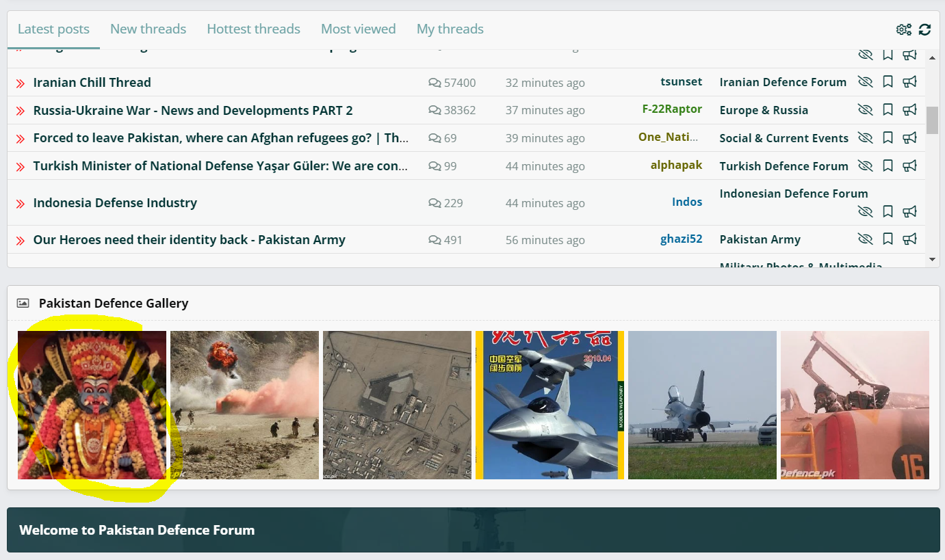Ignore the Iranian Chill Thread via eye-slash icon
This screenshot has height=560, width=945.
tap(866, 82)
